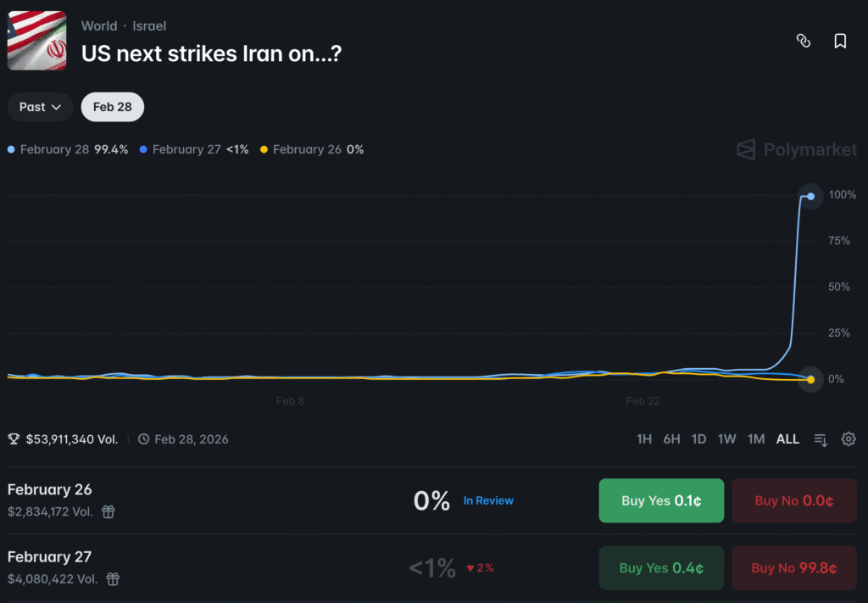Select the Feb 28 chip
This screenshot has height=603, width=868.
pos(112,106)
